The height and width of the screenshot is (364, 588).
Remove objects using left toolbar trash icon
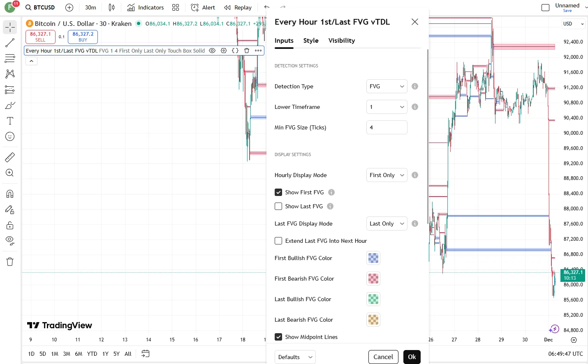click(x=10, y=262)
